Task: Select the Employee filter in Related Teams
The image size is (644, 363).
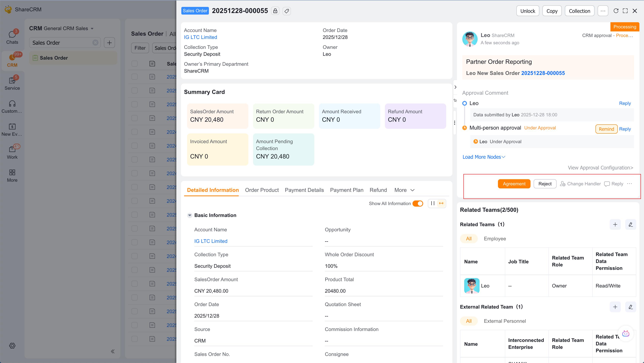Action: (x=495, y=239)
